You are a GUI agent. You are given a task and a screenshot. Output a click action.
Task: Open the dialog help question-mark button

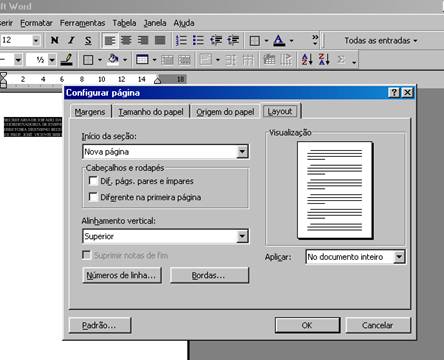click(x=394, y=93)
